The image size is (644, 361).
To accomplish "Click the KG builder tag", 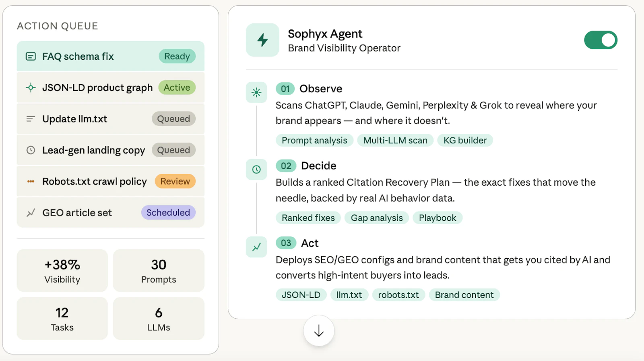I will 465,140.
